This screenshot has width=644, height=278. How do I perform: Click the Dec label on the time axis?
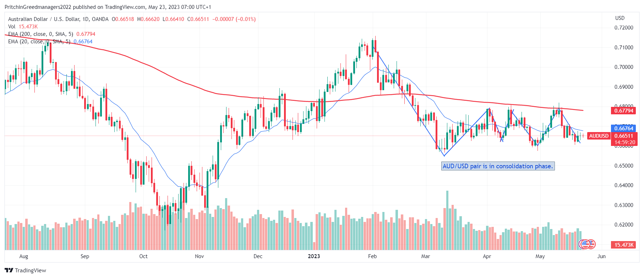(258, 256)
